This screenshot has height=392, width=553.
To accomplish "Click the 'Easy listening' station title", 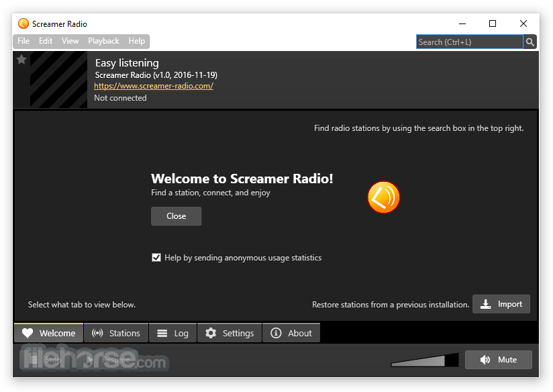I will point(127,63).
